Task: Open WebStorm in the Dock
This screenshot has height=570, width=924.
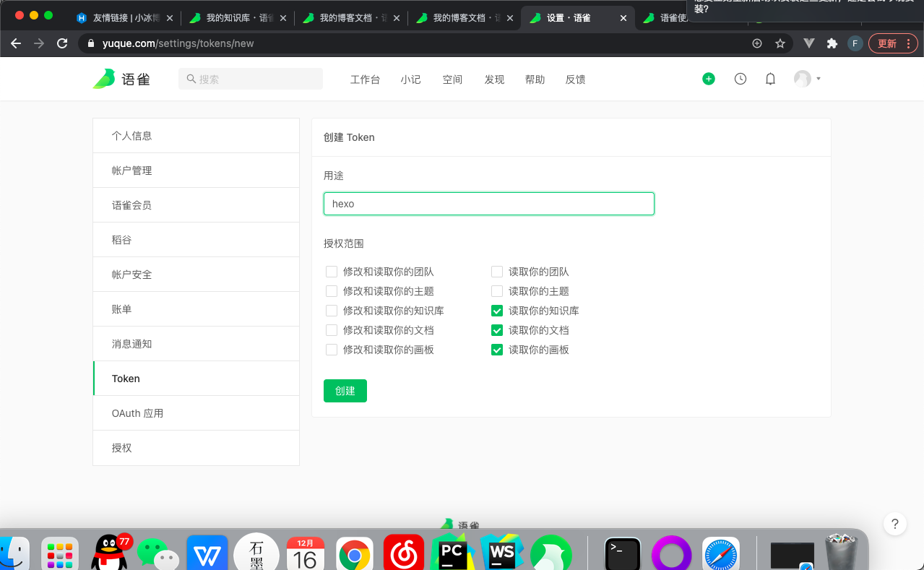Action: (501, 553)
